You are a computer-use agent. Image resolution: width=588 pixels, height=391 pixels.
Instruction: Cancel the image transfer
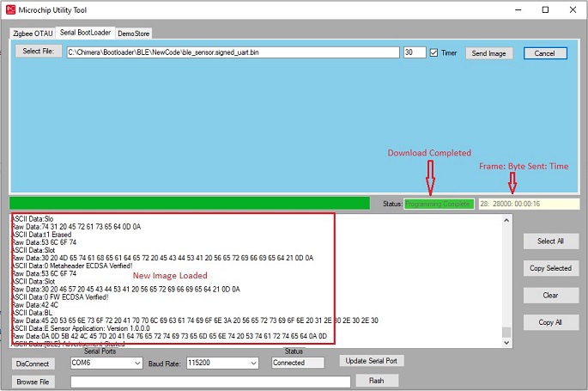point(545,53)
